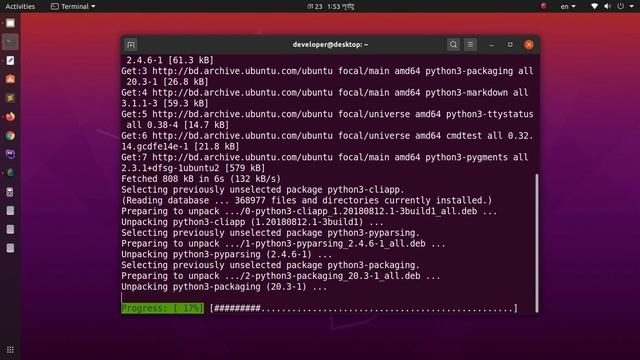
Task: Click the power icon in top bar
Action: pos(620,6)
